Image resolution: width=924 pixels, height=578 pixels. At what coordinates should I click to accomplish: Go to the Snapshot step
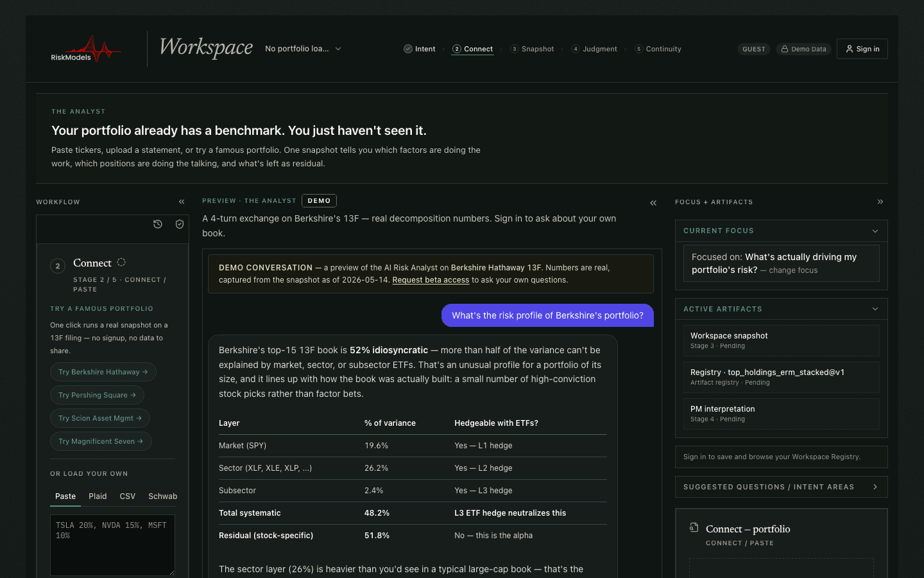[x=532, y=49]
